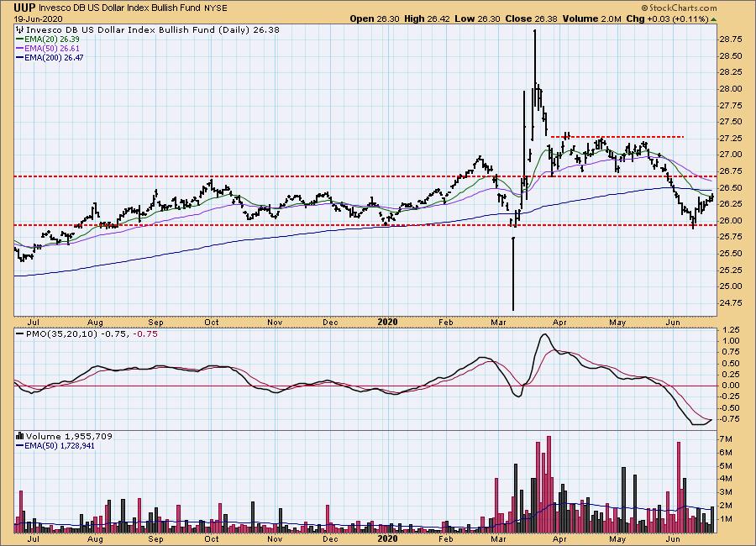This screenshot has height=546, width=756.
Task: Click the 0.00 PMO axis label
Action: coord(732,386)
